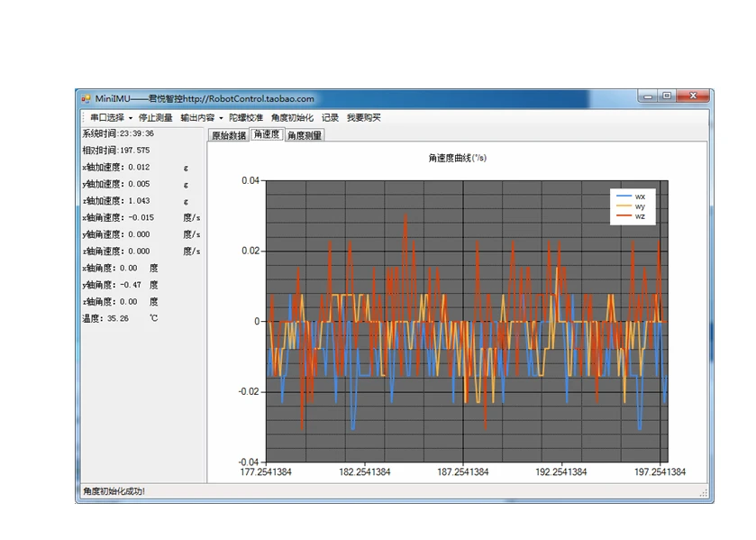Screen dimensions: 756x540
Task: Click 角度初始化 to initialize angles
Action: point(292,118)
